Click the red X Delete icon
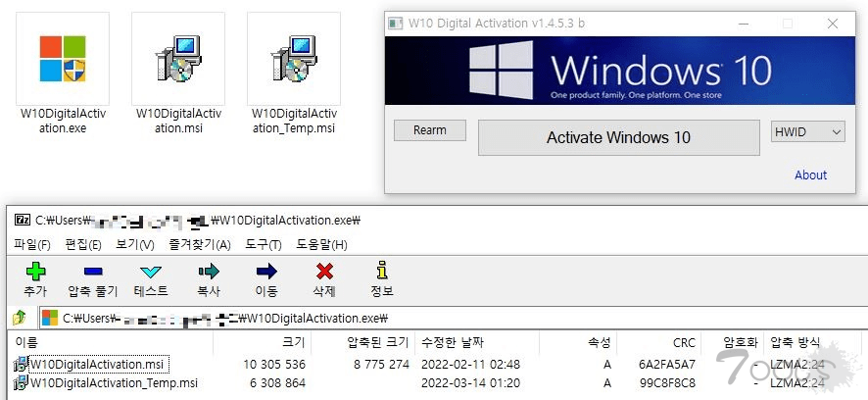 (x=323, y=273)
